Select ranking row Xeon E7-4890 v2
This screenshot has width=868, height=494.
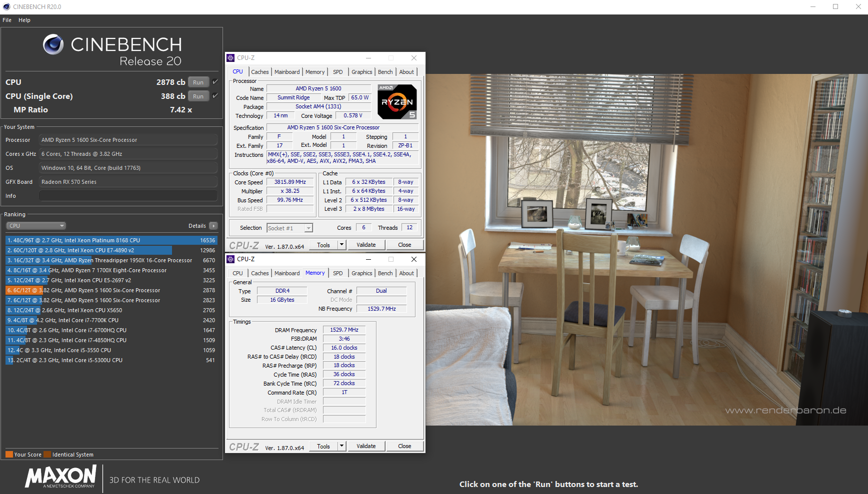[111, 250]
